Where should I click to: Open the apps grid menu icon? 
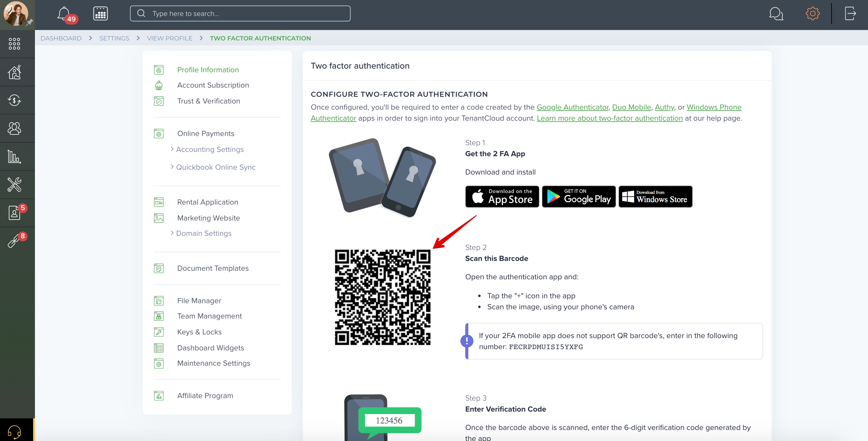[14, 44]
